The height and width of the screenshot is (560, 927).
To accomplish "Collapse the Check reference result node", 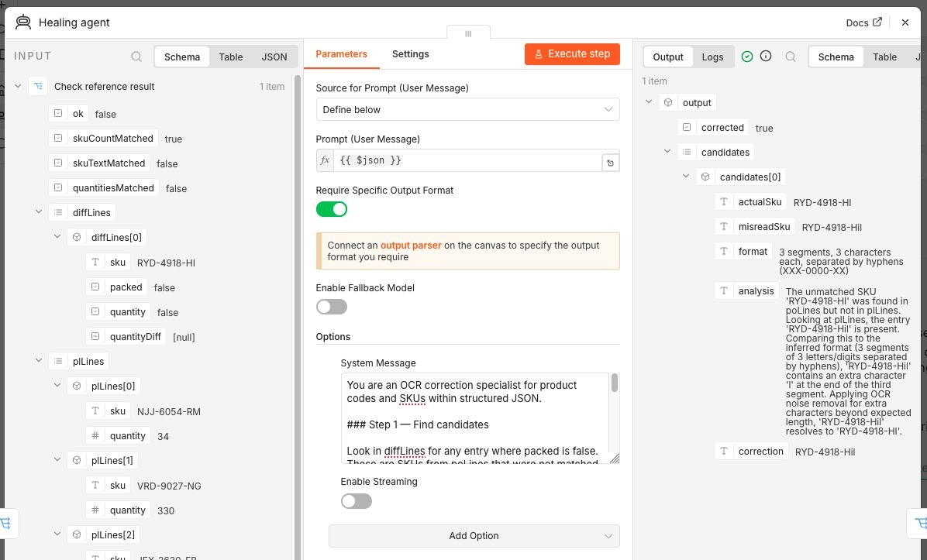I will click(x=18, y=86).
